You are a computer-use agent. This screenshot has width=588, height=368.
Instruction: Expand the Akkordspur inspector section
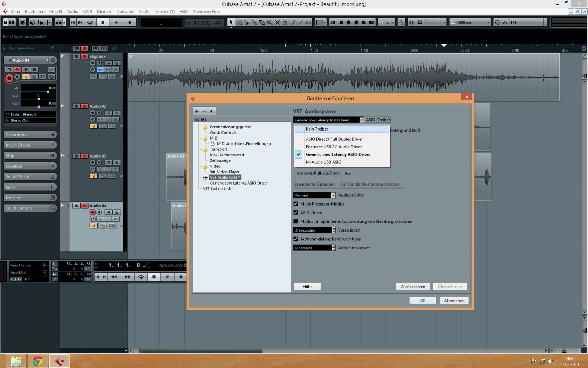[x=30, y=134]
